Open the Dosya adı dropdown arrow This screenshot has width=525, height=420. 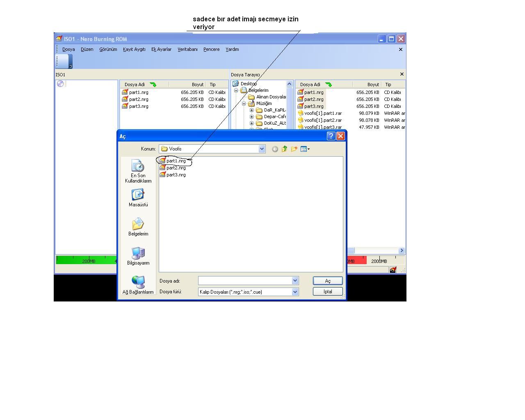point(295,281)
